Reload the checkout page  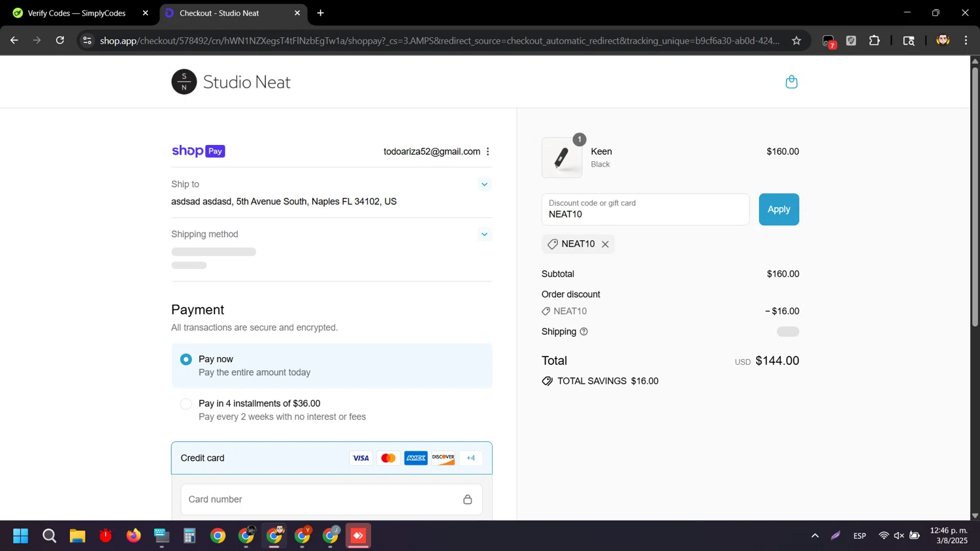60,40
